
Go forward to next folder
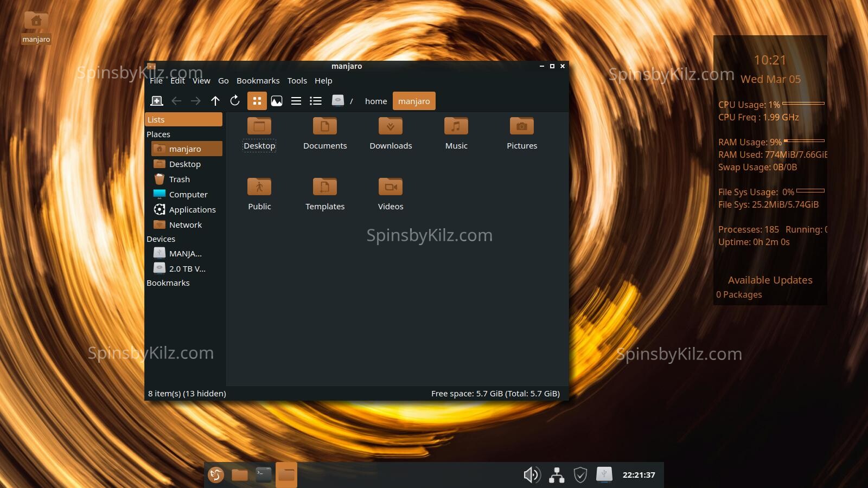[196, 101]
